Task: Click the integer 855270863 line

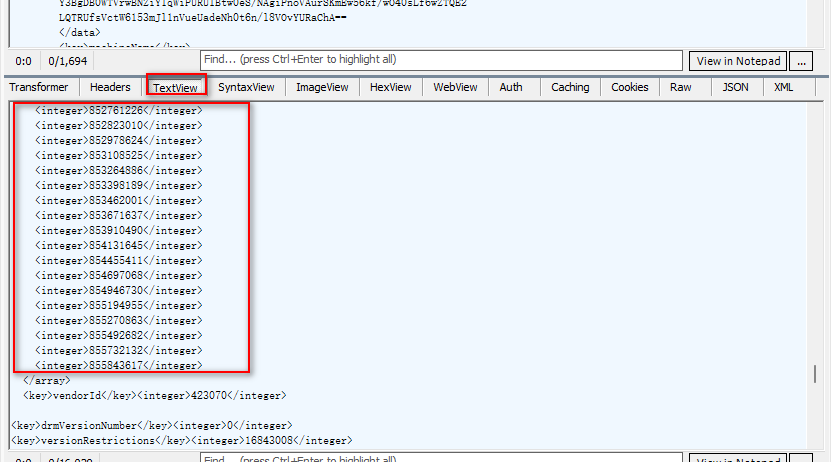Action: click(119, 321)
